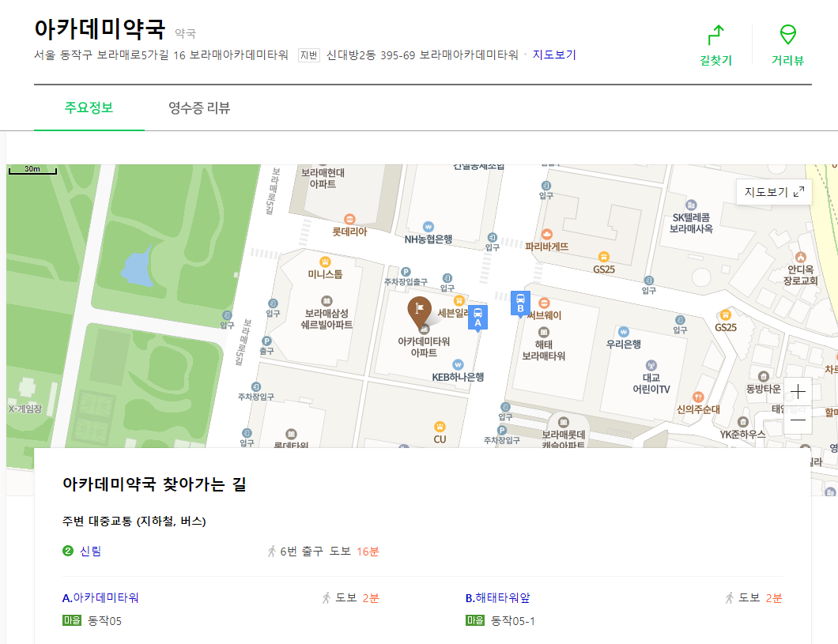
Task: Click the KEB하나은행 bank icon
Action: 458,365
